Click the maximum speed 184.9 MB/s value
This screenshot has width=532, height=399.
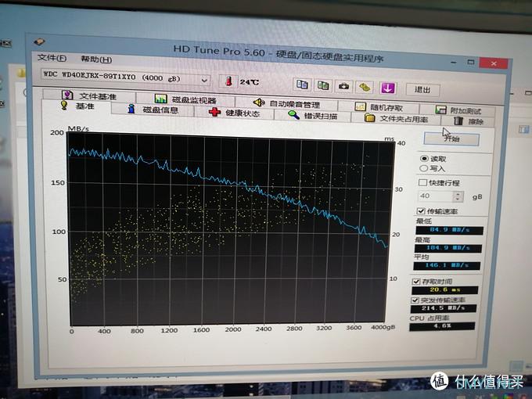pyautogui.click(x=448, y=248)
